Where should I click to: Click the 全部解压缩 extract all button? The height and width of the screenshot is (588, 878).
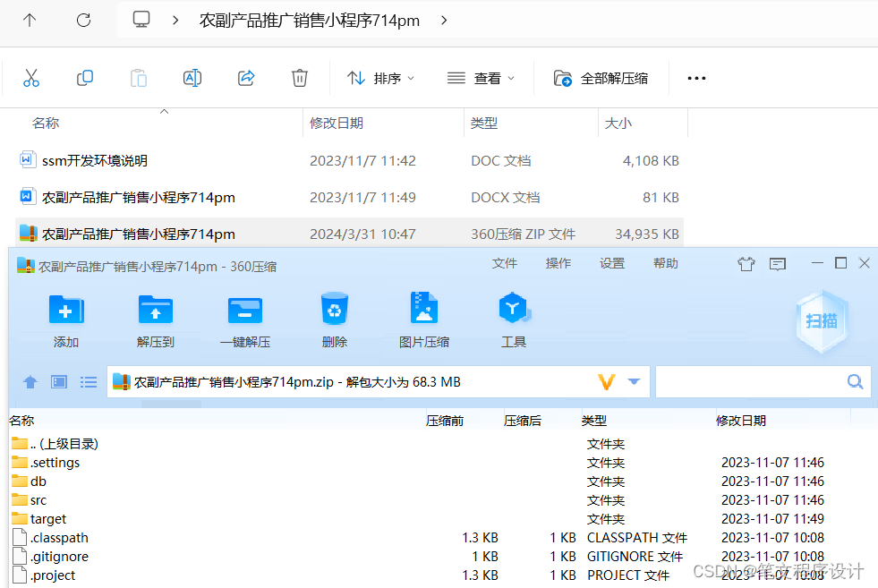click(601, 79)
